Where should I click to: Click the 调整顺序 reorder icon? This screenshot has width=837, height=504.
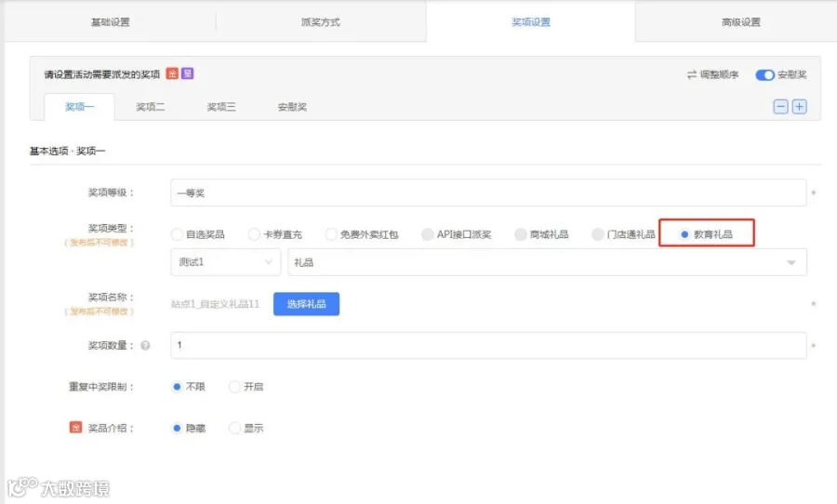[692, 74]
